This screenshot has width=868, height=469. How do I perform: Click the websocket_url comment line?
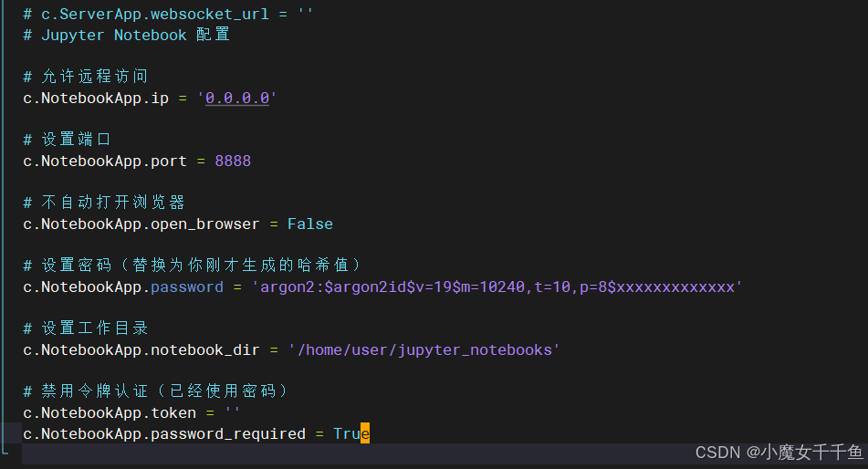click(x=168, y=14)
